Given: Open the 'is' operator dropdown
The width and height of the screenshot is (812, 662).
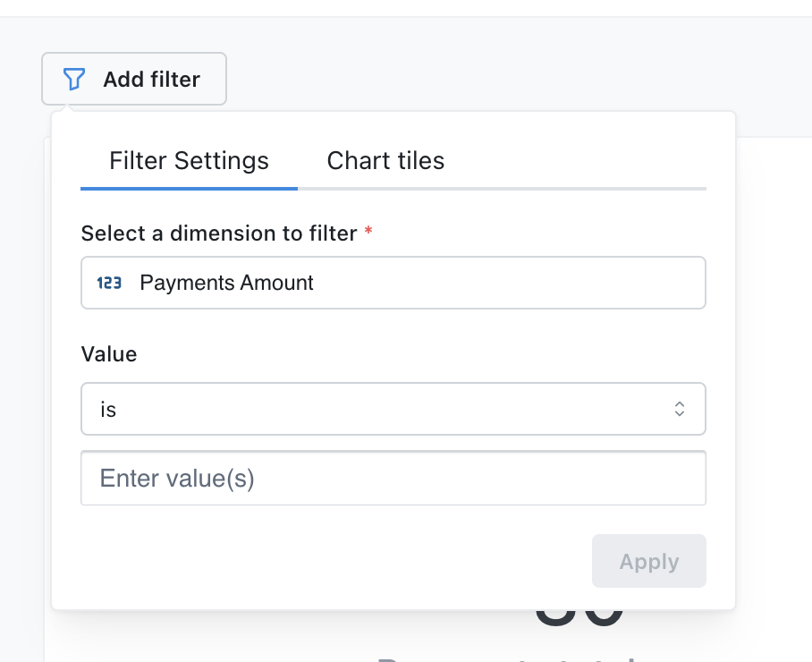Looking at the screenshot, I should point(393,409).
